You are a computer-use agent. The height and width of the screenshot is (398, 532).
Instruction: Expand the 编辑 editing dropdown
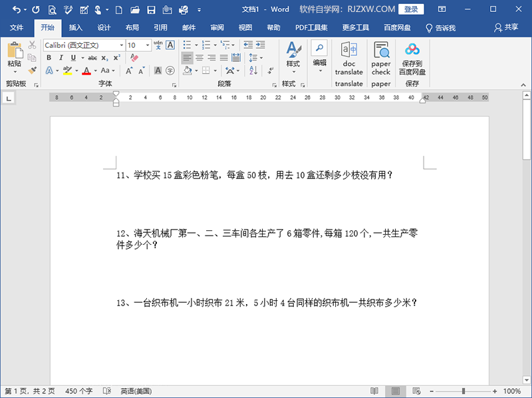click(320, 57)
